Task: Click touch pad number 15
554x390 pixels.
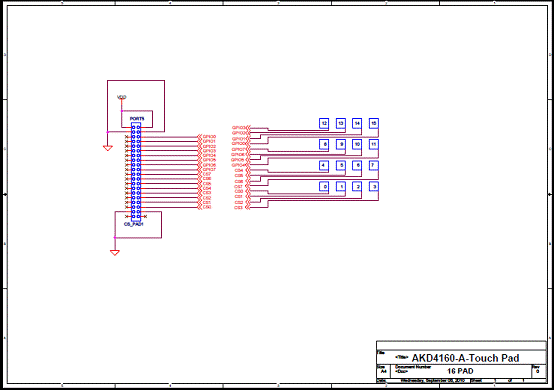Action: [374, 123]
